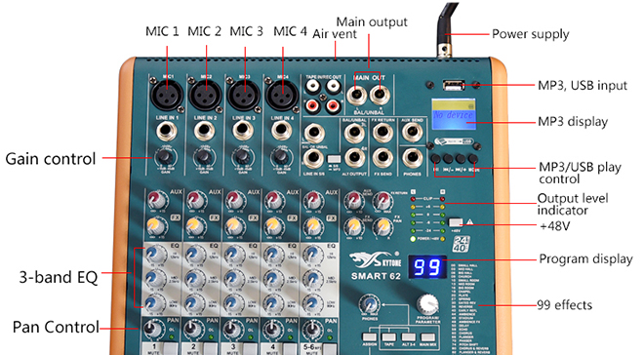Click the PHONES output jack
This screenshot has height=355, width=644.
click(413, 158)
